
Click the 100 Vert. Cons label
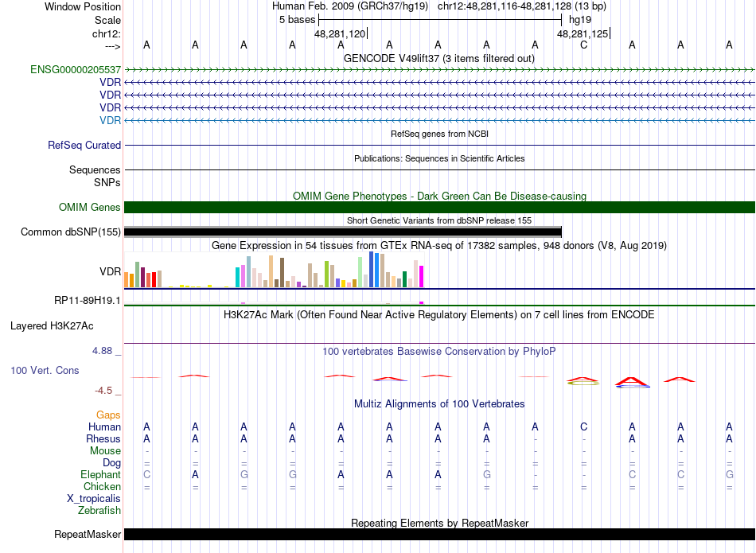[x=45, y=370]
